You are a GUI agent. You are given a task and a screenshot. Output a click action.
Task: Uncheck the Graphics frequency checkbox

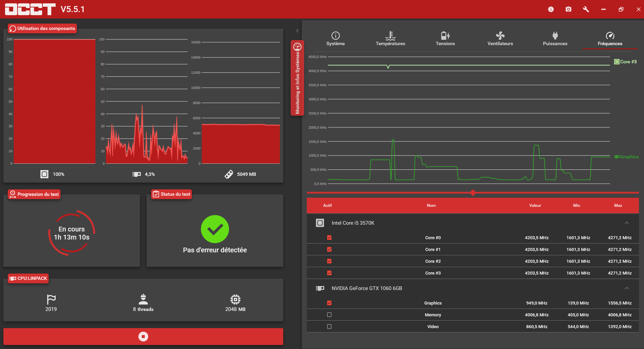tap(329, 303)
